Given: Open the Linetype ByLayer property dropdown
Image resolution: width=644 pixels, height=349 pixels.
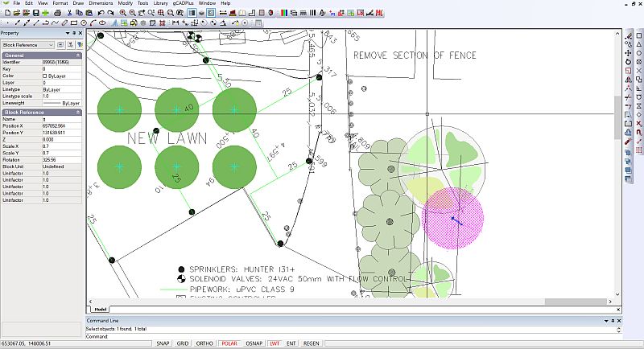Looking at the screenshot, I should pyautogui.click(x=62, y=89).
